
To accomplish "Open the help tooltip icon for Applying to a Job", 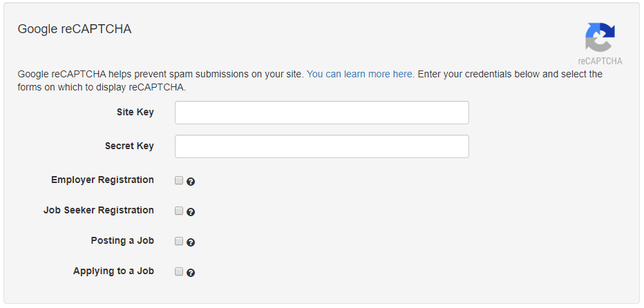I will [x=191, y=273].
